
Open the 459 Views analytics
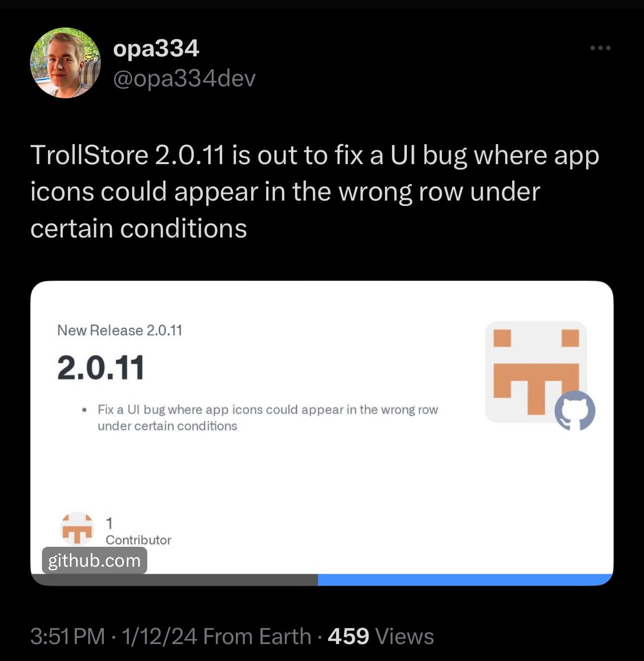click(x=380, y=637)
